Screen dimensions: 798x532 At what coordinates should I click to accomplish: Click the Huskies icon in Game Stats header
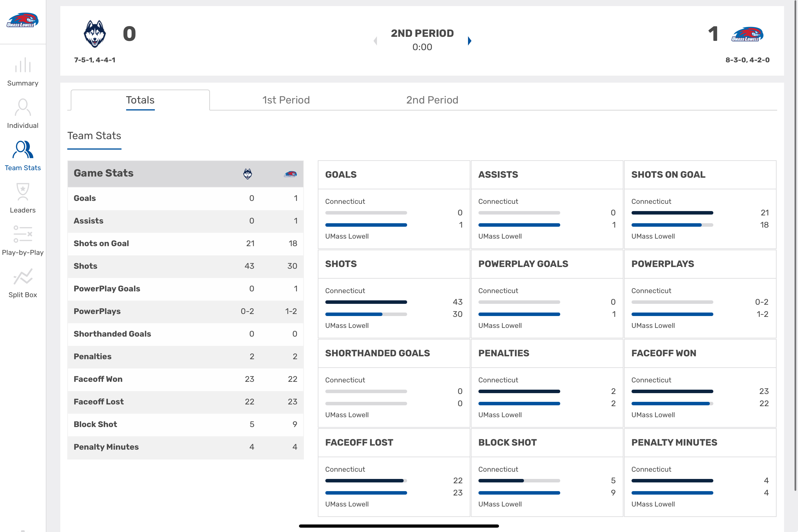tap(248, 174)
